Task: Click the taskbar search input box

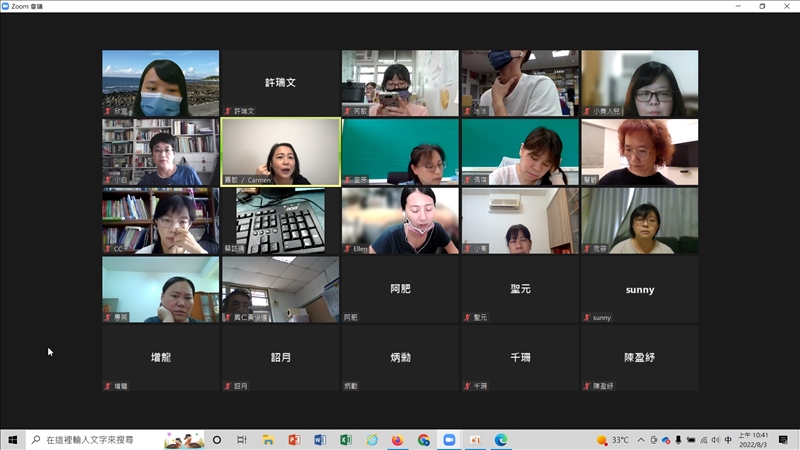Action: click(100, 440)
